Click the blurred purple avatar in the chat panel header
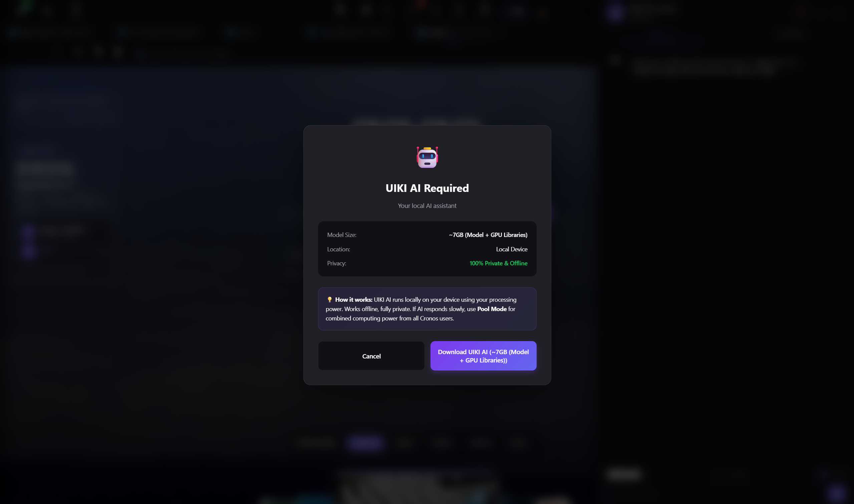Image resolution: width=854 pixels, height=504 pixels. point(615,12)
